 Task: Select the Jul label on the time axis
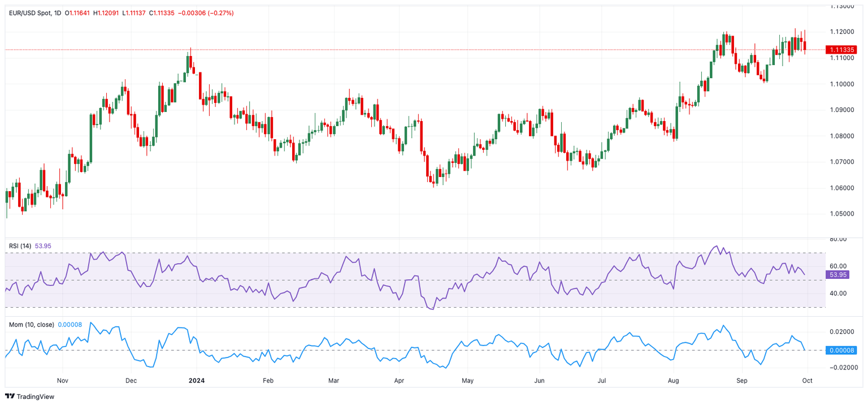(x=605, y=381)
